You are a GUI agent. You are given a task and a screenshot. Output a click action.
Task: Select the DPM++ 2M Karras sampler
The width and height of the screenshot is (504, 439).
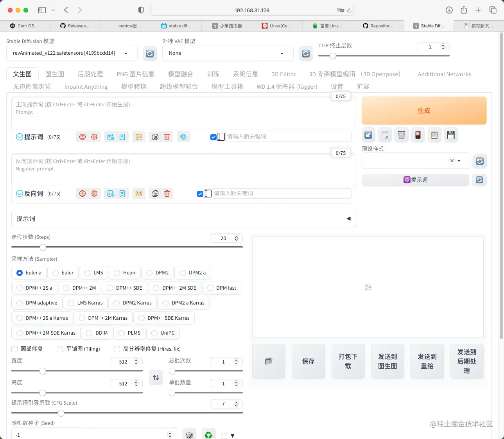tap(103, 318)
